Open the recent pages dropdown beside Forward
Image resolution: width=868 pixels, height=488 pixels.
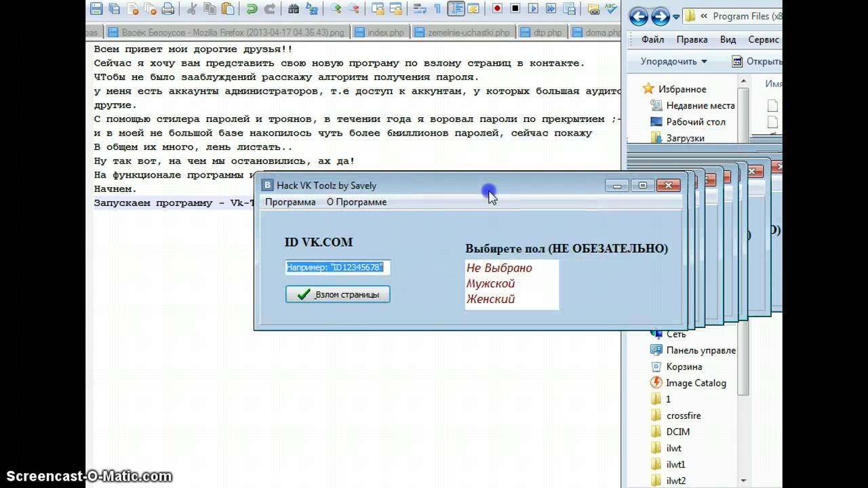point(676,16)
